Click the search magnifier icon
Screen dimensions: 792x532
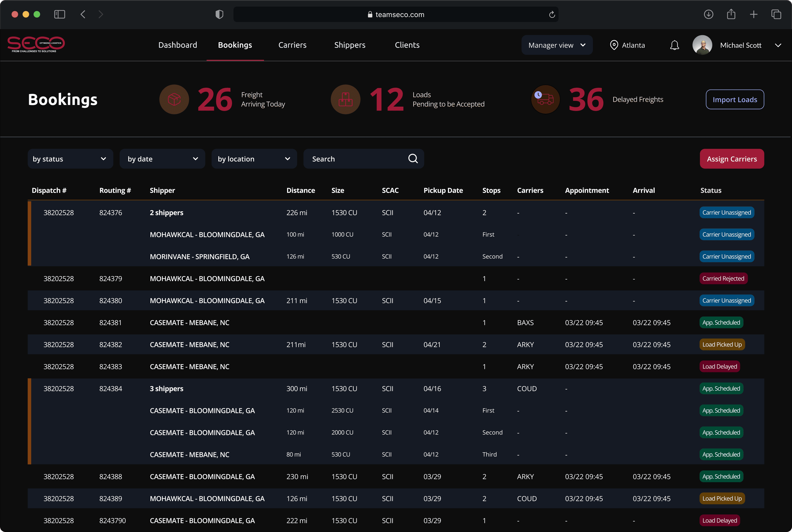pyautogui.click(x=413, y=159)
